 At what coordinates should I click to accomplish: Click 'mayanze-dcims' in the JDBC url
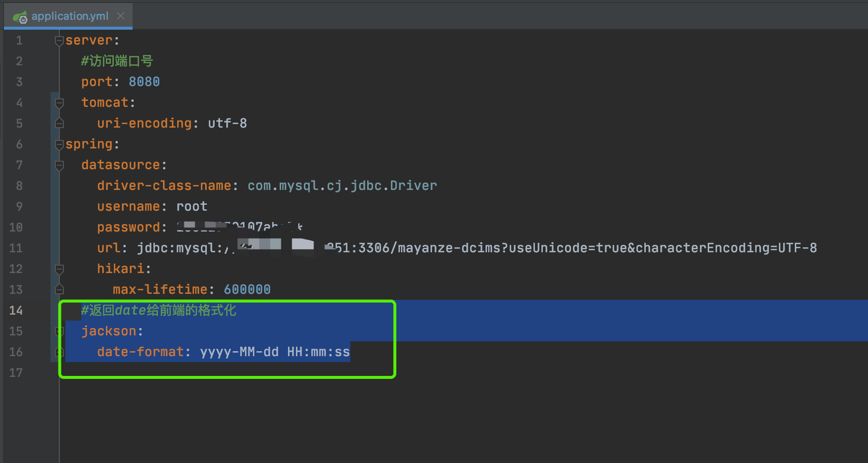coord(449,248)
